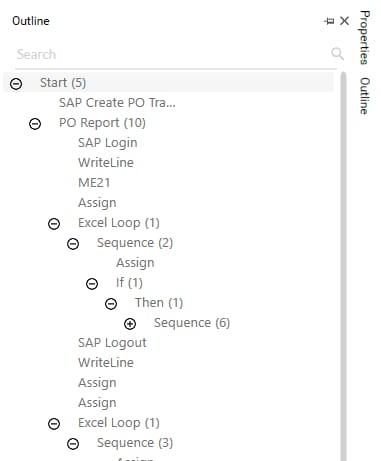The height and width of the screenshot is (461, 381).
Task: Collapse the Start (5) node
Action: click(x=16, y=84)
